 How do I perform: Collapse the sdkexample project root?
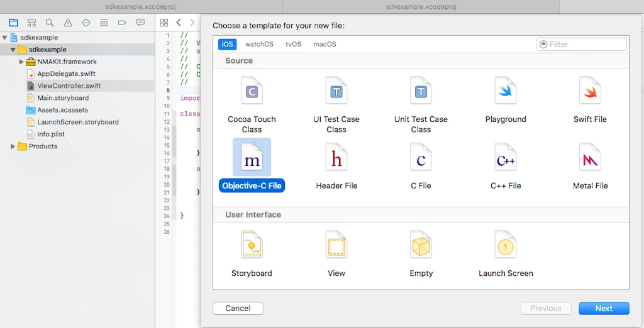[x=4, y=37]
